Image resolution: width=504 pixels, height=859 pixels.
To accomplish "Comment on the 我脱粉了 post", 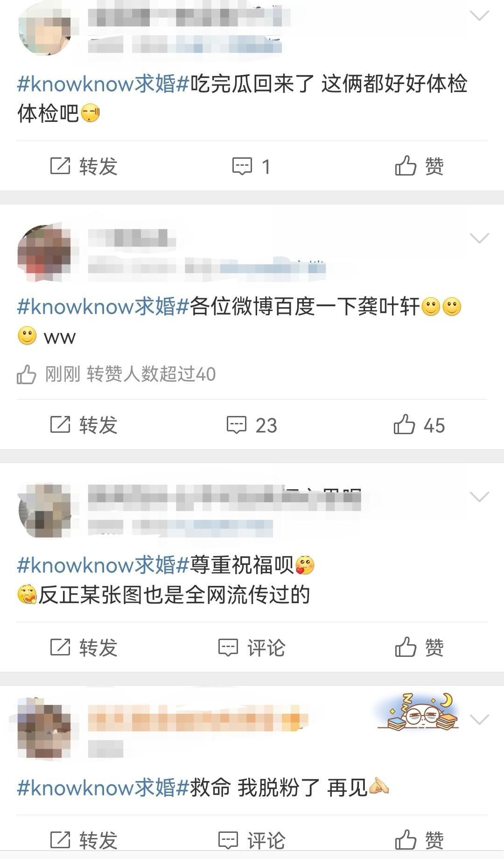I will pyautogui.click(x=252, y=840).
